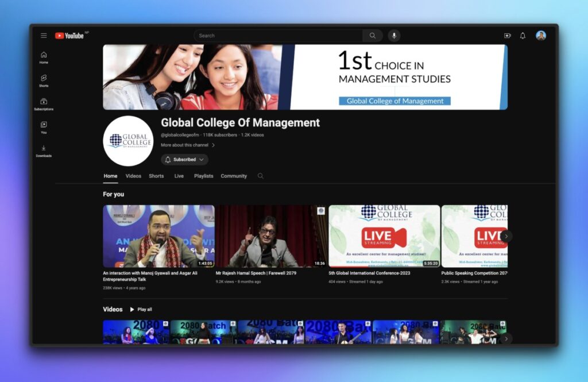Open Downloads from the left sidebar

[44, 151]
